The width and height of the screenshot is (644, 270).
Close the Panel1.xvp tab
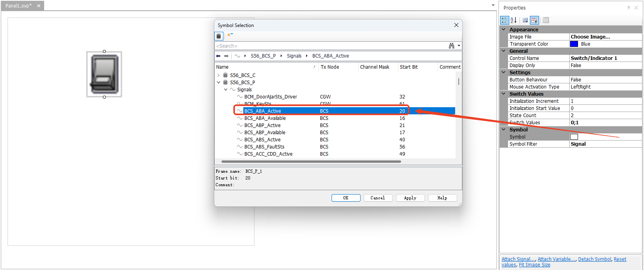coord(39,6)
